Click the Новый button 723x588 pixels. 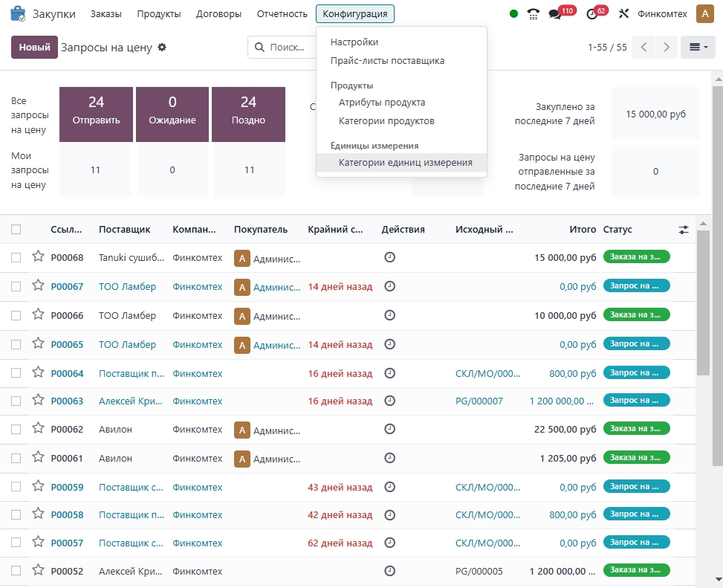[x=34, y=47]
